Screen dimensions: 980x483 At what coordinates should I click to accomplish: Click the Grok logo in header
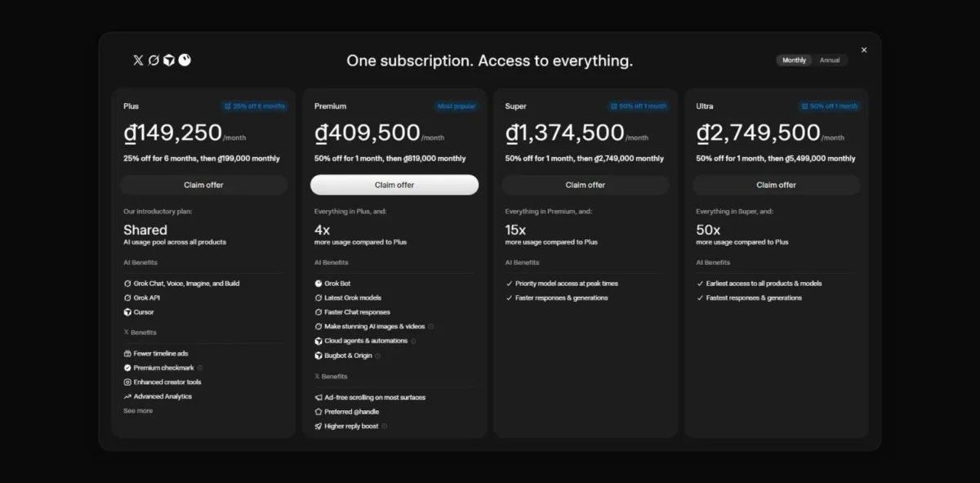[x=154, y=60]
